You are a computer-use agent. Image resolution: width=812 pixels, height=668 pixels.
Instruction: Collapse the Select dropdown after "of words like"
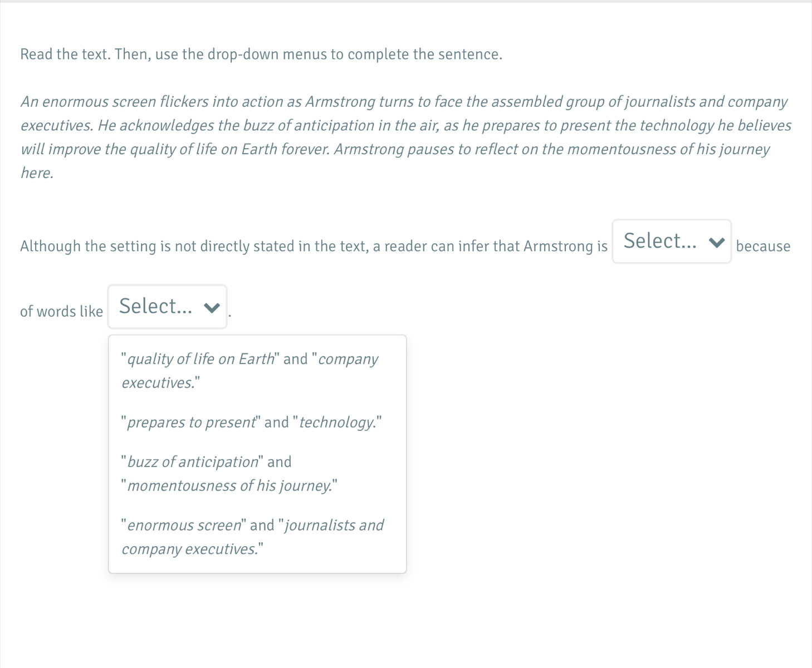point(167,307)
